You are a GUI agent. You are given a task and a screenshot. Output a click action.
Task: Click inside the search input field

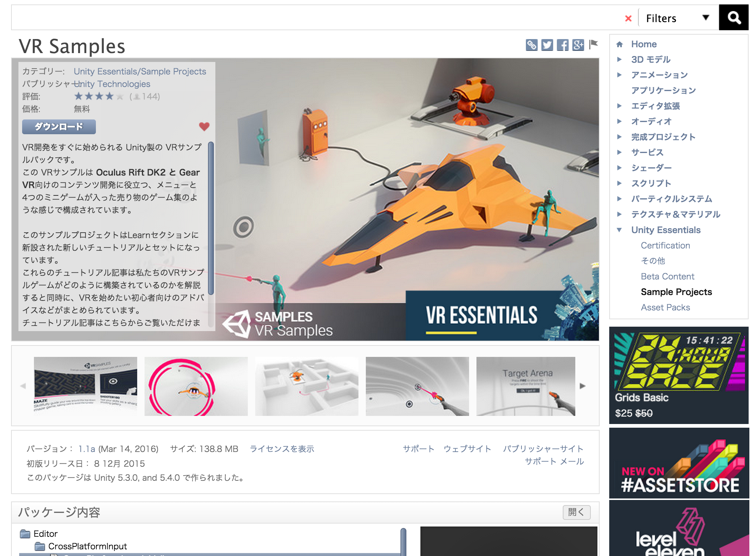(317, 17)
